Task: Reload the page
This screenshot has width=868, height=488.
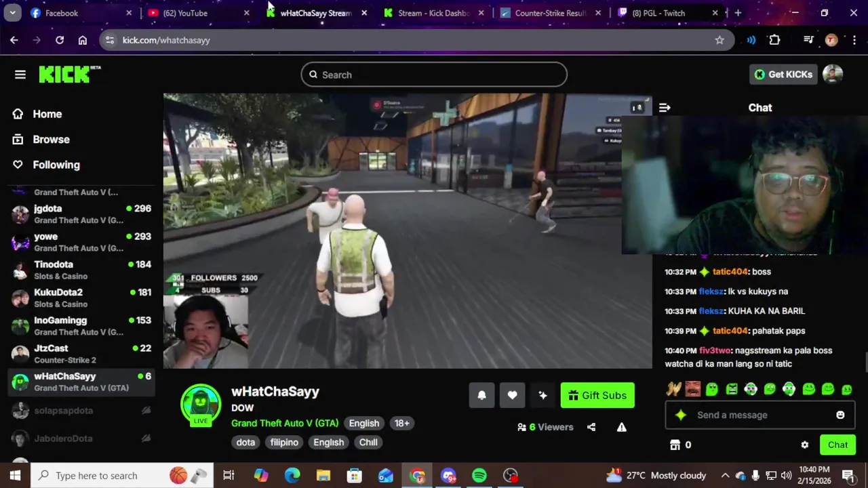Action: point(60,40)
